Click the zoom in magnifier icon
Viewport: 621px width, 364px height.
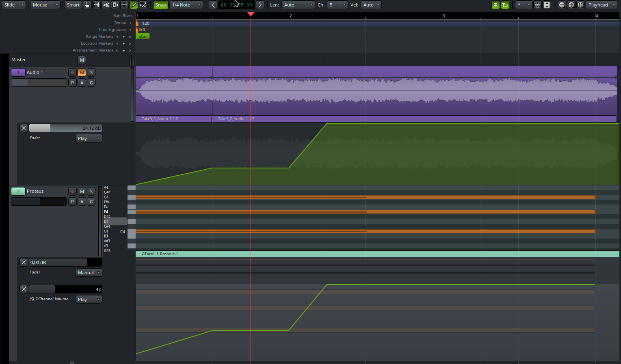click(x=571, y=5)
